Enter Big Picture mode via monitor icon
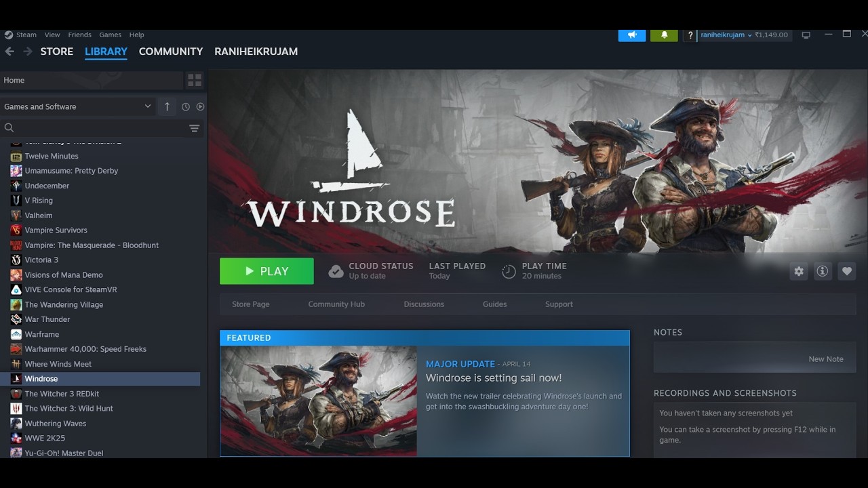The image size is (868, 488). click(x=806, y=35)
